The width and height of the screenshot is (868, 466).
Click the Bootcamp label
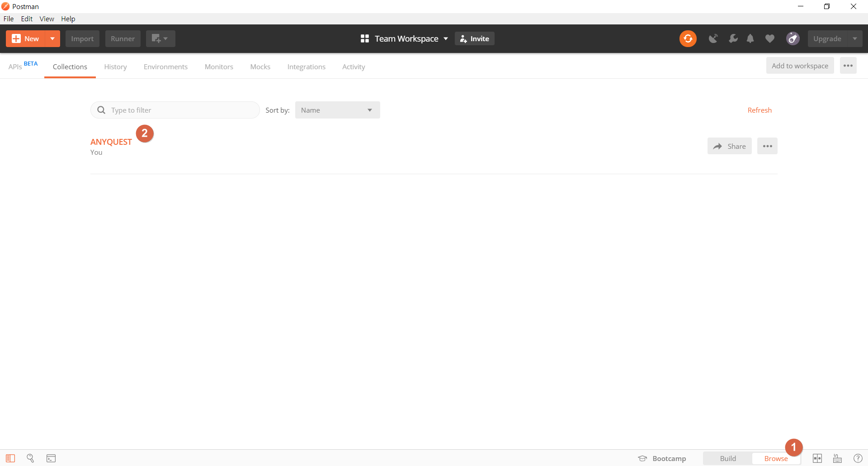(x=669, y=458)
